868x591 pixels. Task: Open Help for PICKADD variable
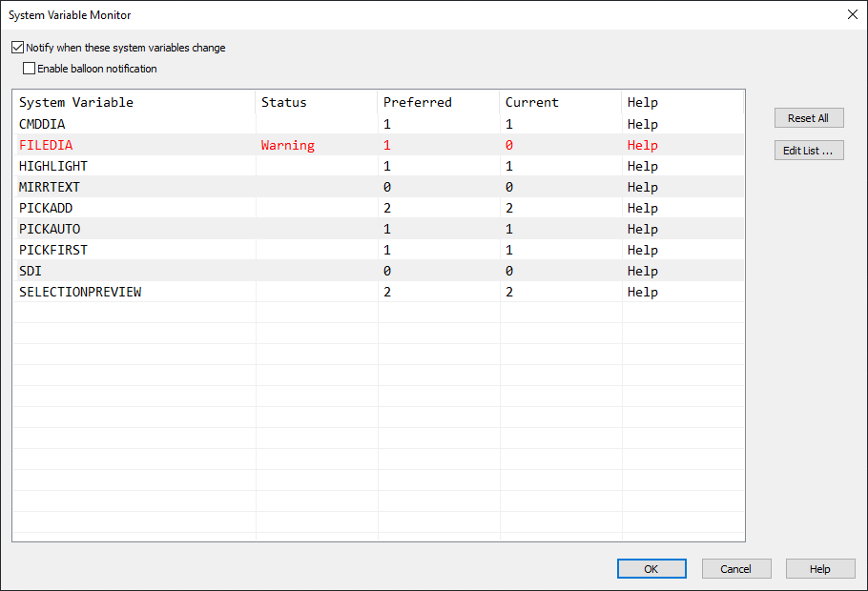click(x=642, y=208)
